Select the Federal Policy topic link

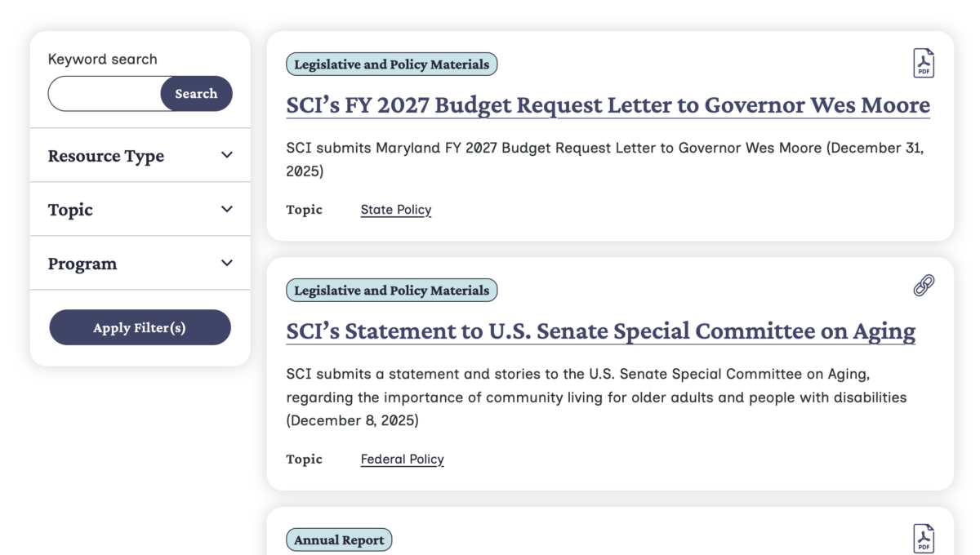[x=402, y=459]
